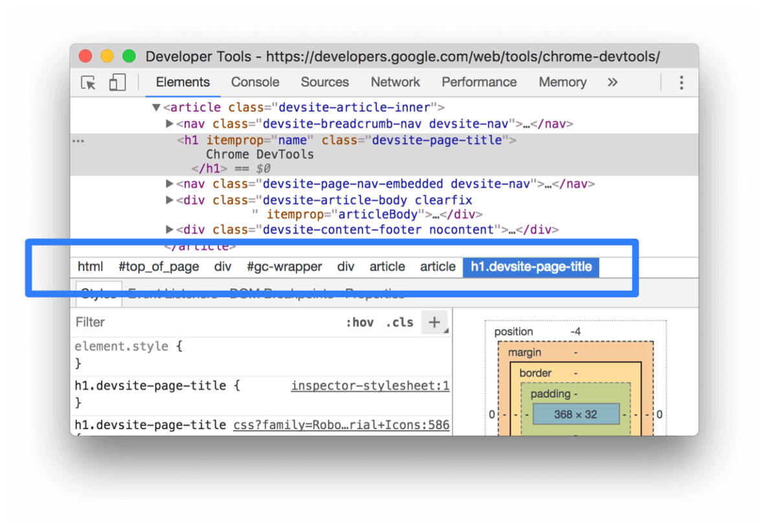
Task: Open the Sources tab
Action: pos(324,82)
